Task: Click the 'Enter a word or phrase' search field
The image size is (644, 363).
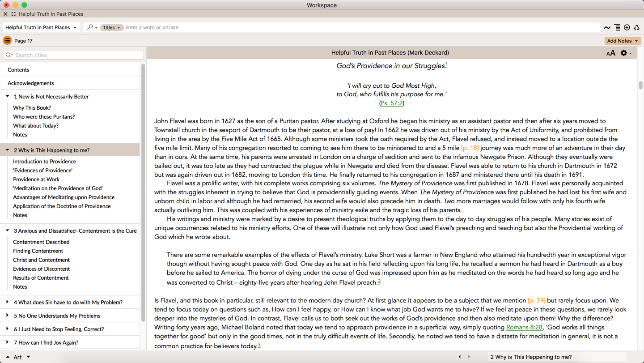Action: (361, 28)
